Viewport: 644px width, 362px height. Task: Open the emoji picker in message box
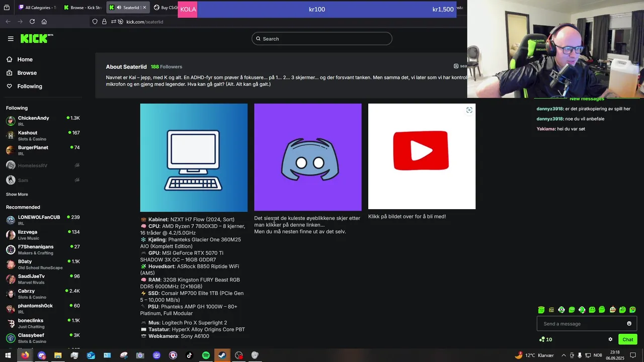tap(629, 323)
